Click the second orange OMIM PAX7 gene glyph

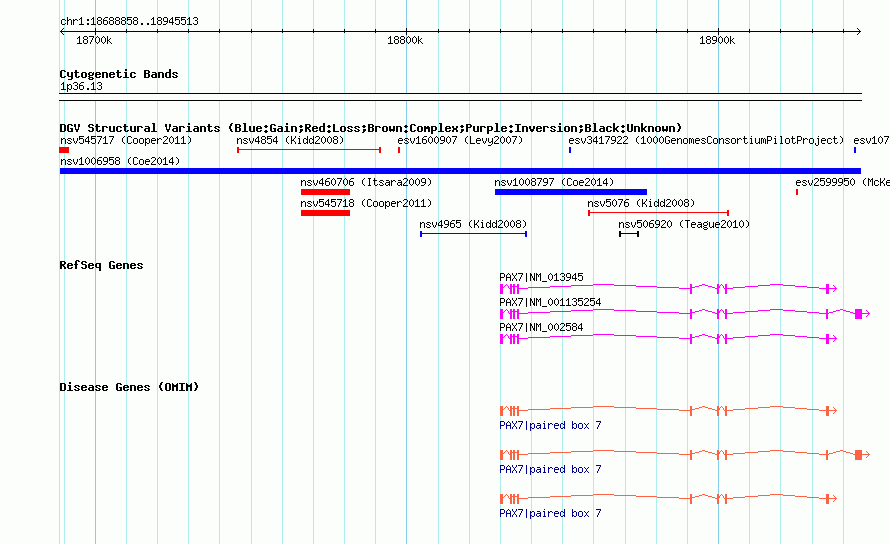tap(685, 454)
